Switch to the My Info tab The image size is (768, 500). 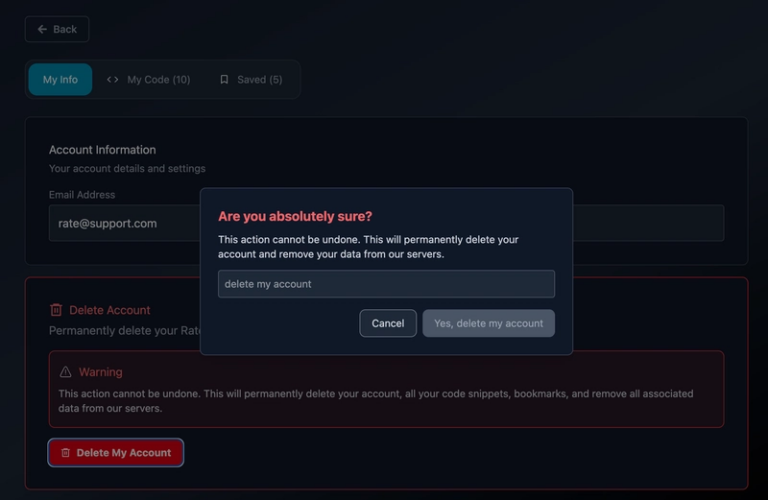tap(60, 80)
